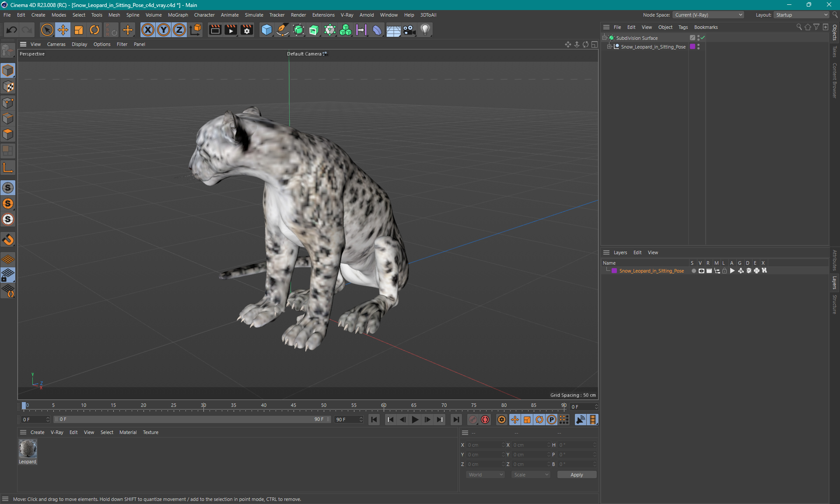Open the World coordinate system dropdown
This screenshot has height=504, width=840.
(x=486, y=475)
